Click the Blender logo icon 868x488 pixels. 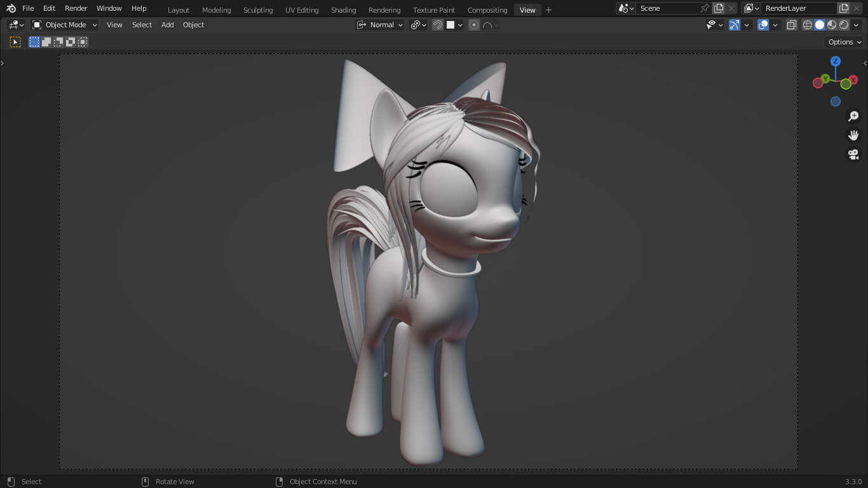11,8
